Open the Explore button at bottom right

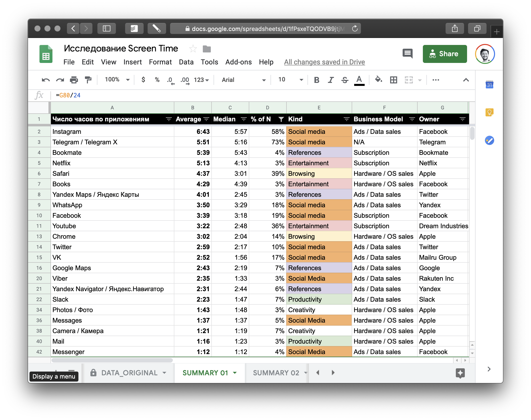[460, 373]
